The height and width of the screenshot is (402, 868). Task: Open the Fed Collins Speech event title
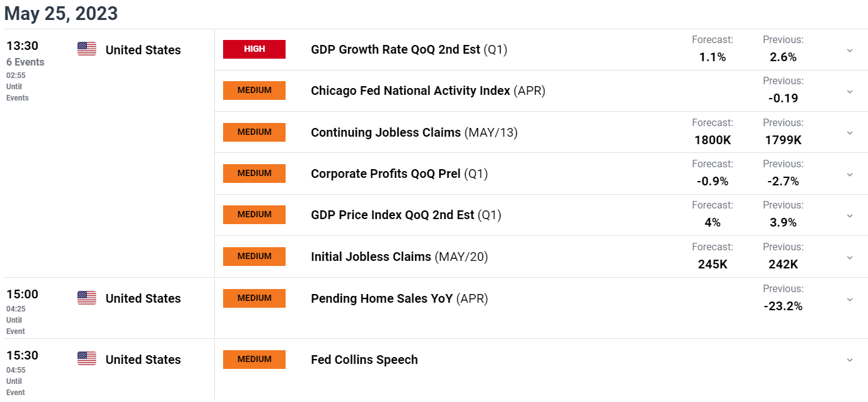pos(364,360)
